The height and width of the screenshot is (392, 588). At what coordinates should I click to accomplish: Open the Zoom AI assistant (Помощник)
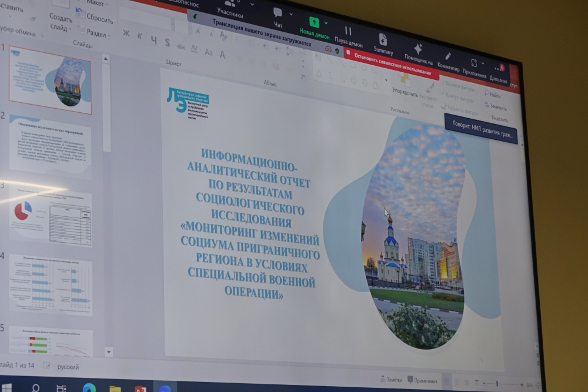click(x=418, y=49)
